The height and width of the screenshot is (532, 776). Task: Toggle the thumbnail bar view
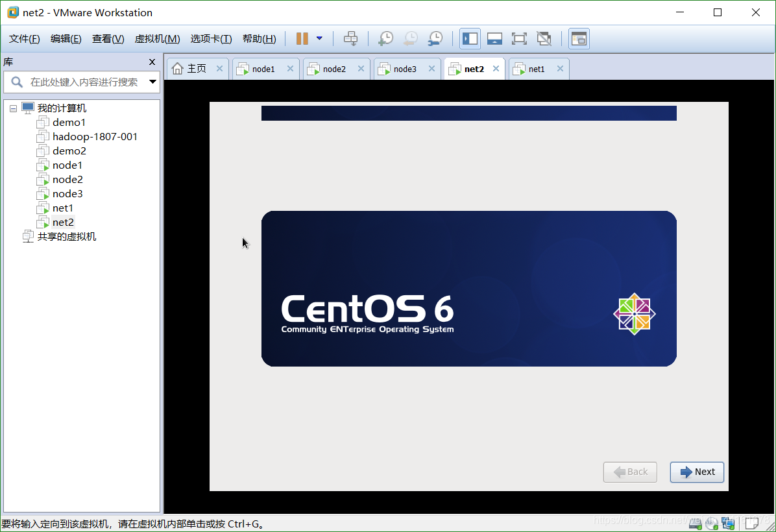click(x=495, y=38)
